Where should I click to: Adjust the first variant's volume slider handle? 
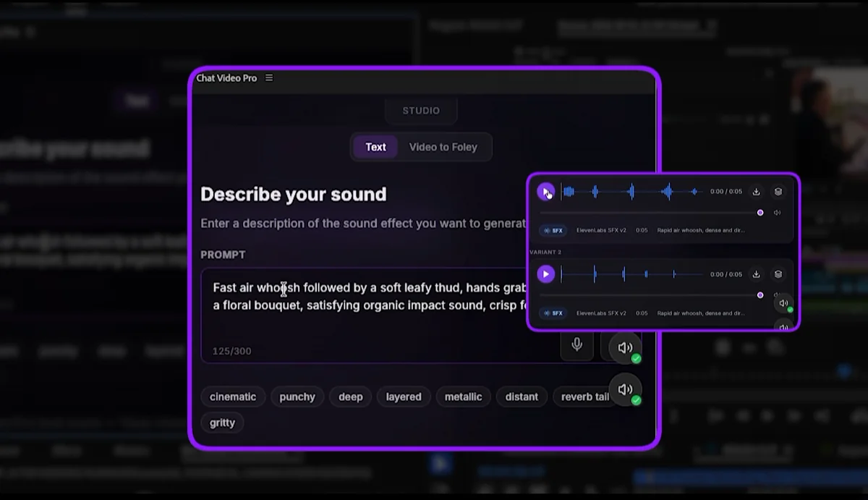coord(760,213)
